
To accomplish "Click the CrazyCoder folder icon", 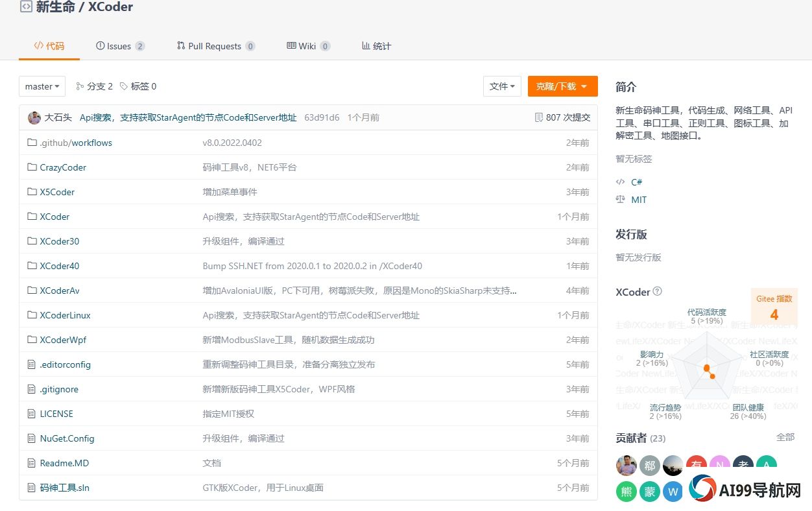I will (x=32, y=167).
